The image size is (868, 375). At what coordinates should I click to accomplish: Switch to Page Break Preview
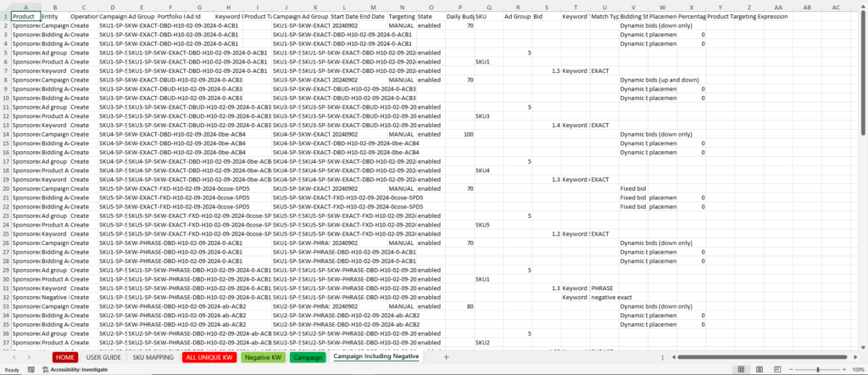tap(776, 370)
